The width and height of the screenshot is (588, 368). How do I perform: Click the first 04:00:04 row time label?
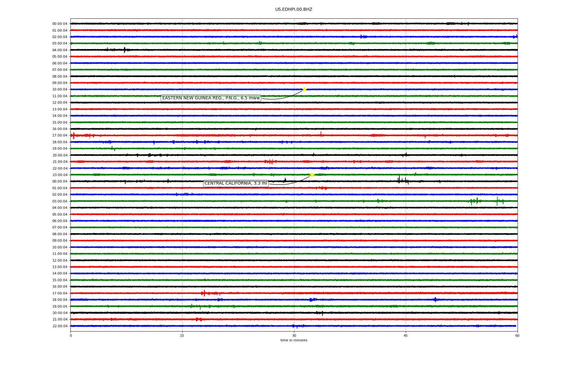[60, 50]
